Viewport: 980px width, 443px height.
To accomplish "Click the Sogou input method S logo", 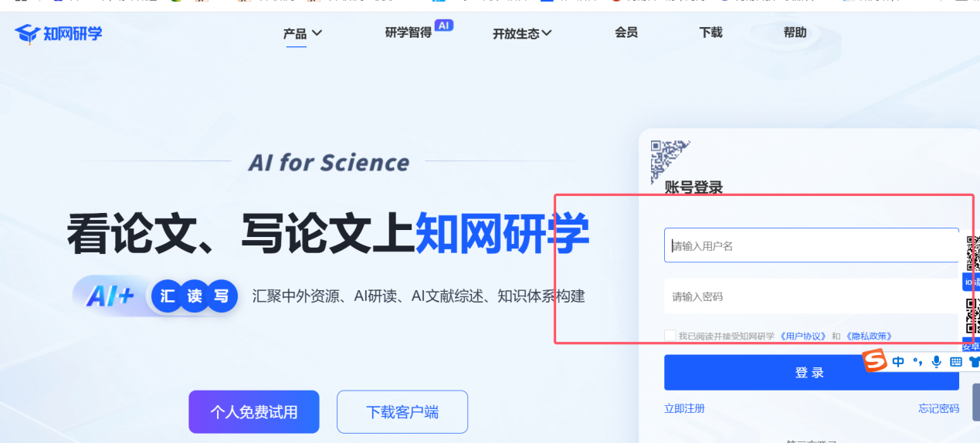I will pos(874,360).
